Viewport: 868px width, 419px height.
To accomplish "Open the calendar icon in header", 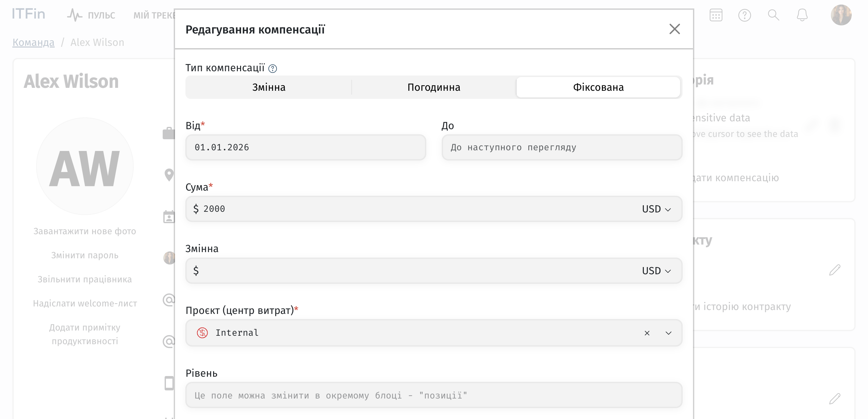I will click(x=716, y=15).
